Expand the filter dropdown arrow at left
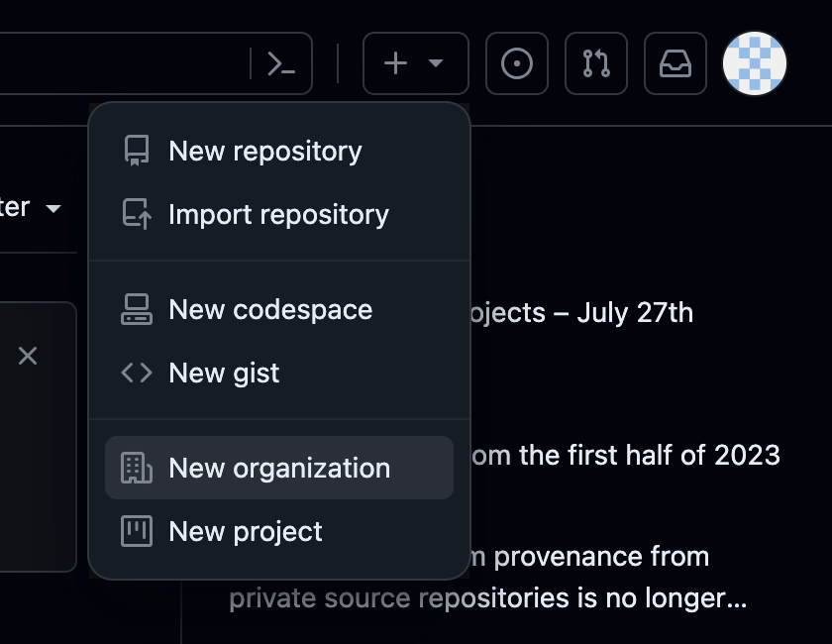The image size is (832, 644). [x=53, y=208]
